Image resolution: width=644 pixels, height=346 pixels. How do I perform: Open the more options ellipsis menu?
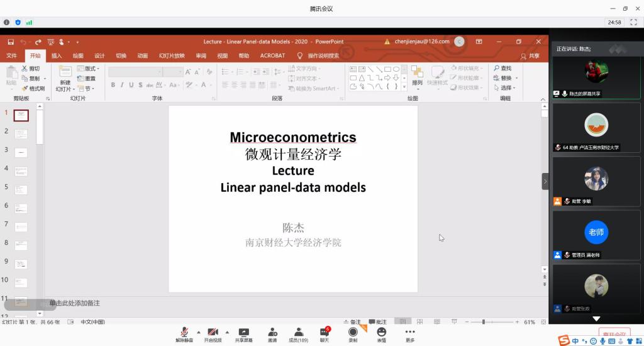(x=410, y=332)
